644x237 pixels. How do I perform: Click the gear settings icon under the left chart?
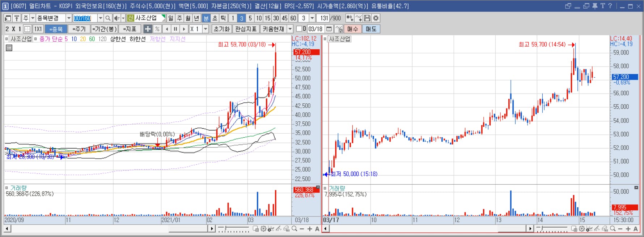tap(263, 229)
